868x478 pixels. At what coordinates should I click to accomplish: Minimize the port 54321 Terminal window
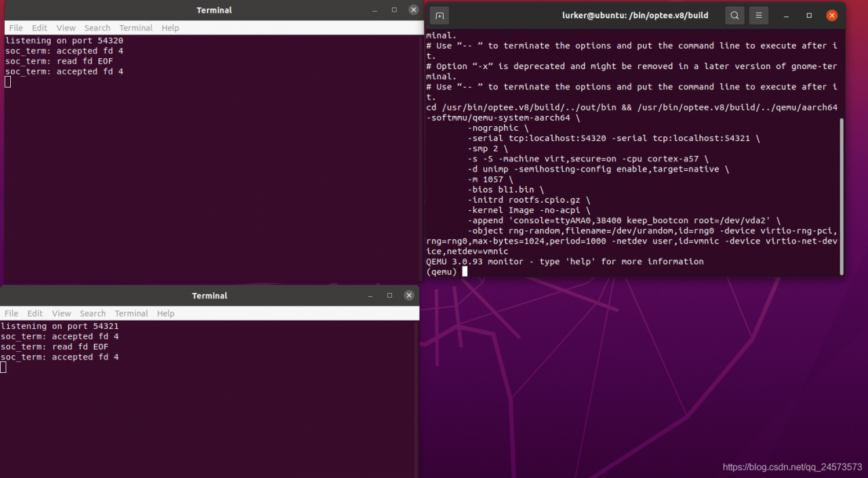(371, 296)
